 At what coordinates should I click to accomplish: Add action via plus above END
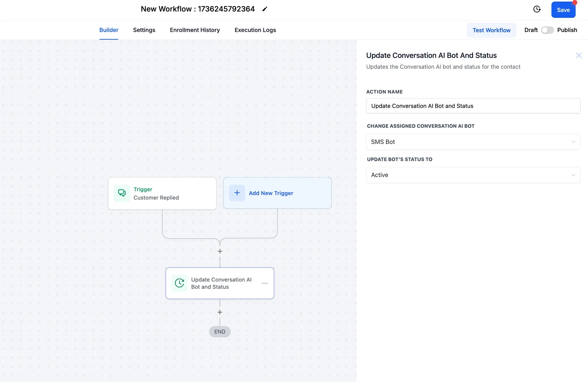point(220,312)
